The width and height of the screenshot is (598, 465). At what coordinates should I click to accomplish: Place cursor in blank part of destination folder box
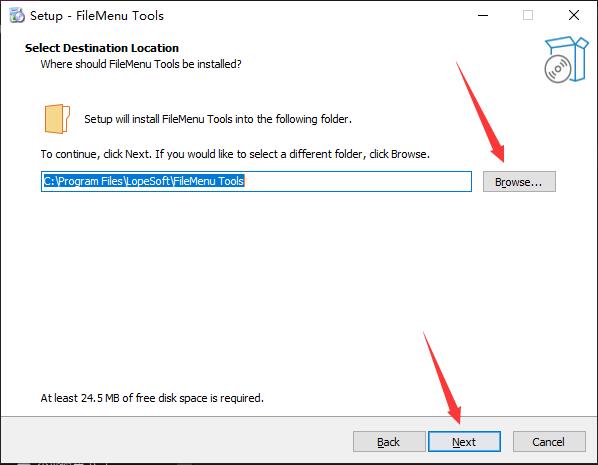point(357,181)
